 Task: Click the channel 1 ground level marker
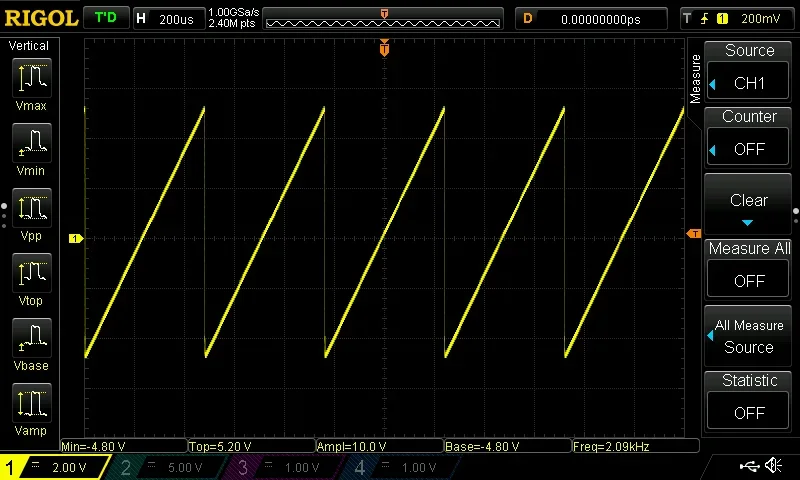[x=76, y=238]
